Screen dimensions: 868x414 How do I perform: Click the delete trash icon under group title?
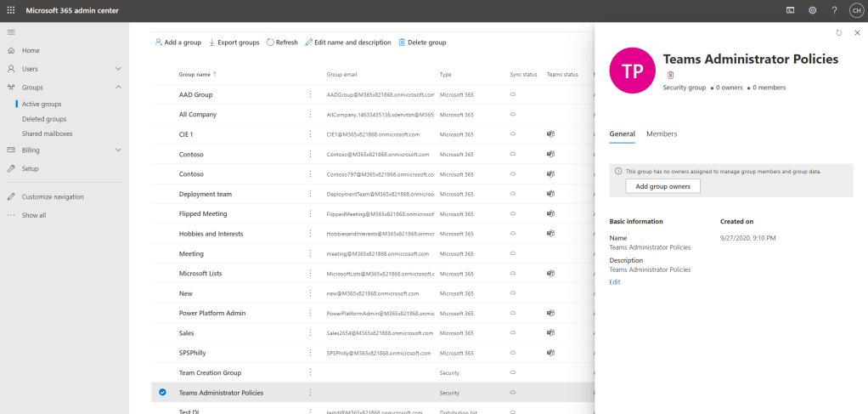click(x=669, y=75)
